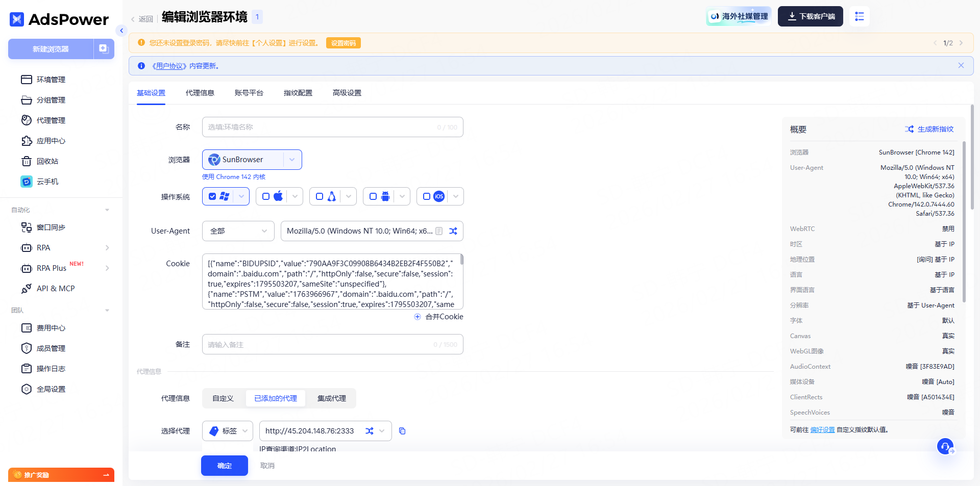Switch to the 指纹配置 tab

[x=298, y=93]
